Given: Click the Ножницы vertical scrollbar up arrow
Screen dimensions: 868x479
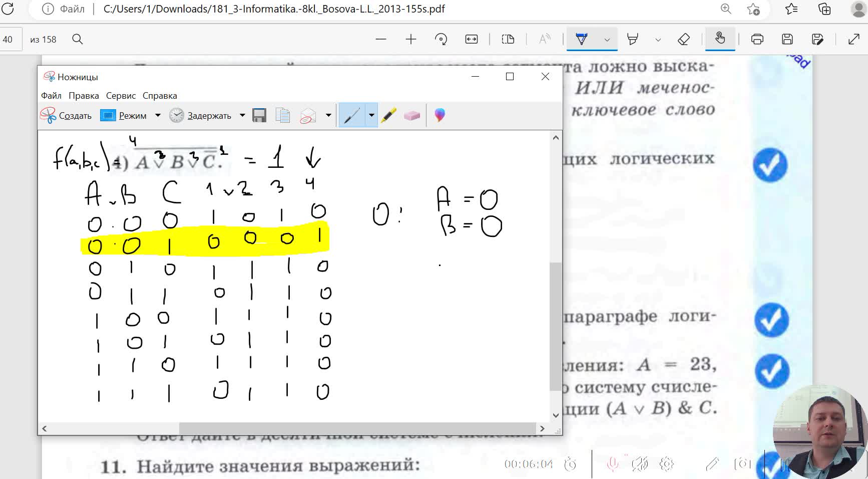Looking at the screenshot, I should tap(556, 137).
